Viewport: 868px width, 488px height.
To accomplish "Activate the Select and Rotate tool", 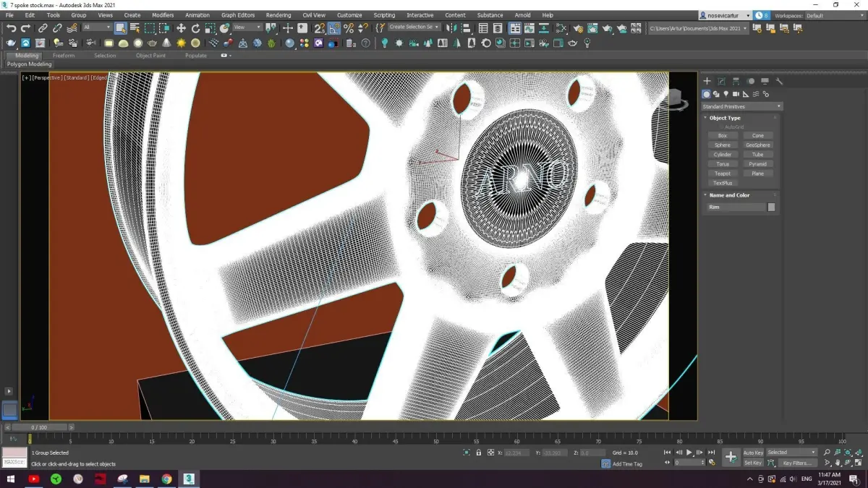I will click(x=196, y=28).
